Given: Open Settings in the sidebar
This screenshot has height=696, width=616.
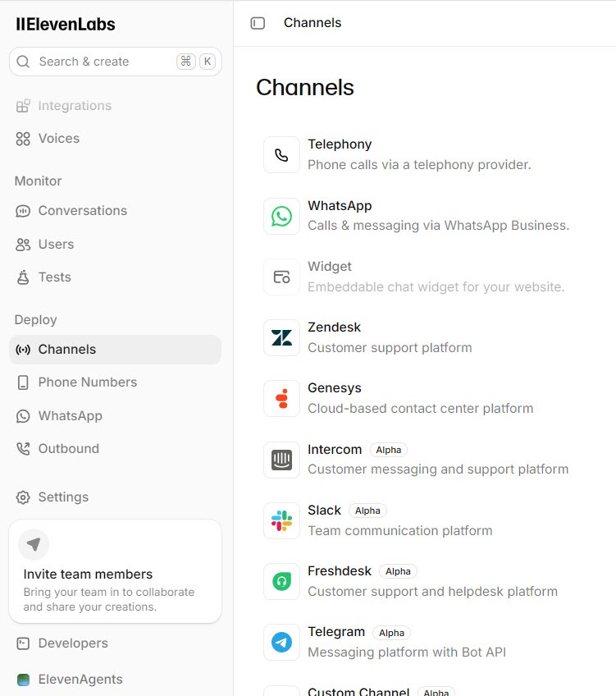Looking at the screenshot, I should [116, 497].
